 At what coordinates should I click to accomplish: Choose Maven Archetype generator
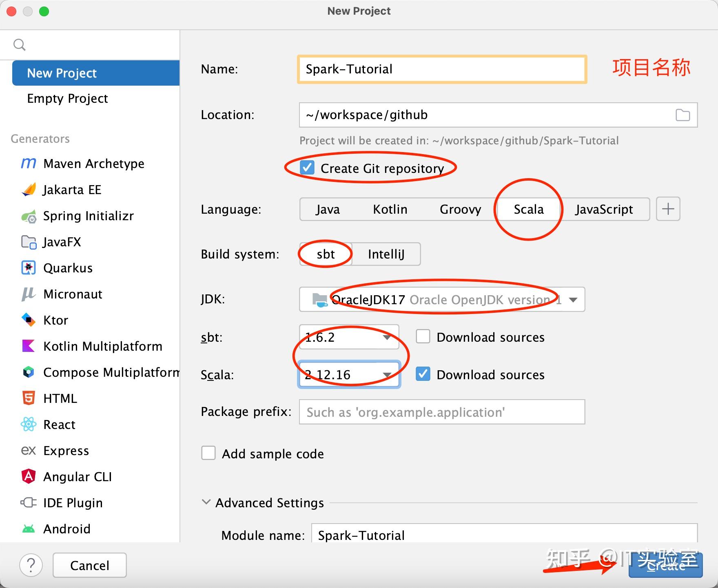(x=94, y=164)
